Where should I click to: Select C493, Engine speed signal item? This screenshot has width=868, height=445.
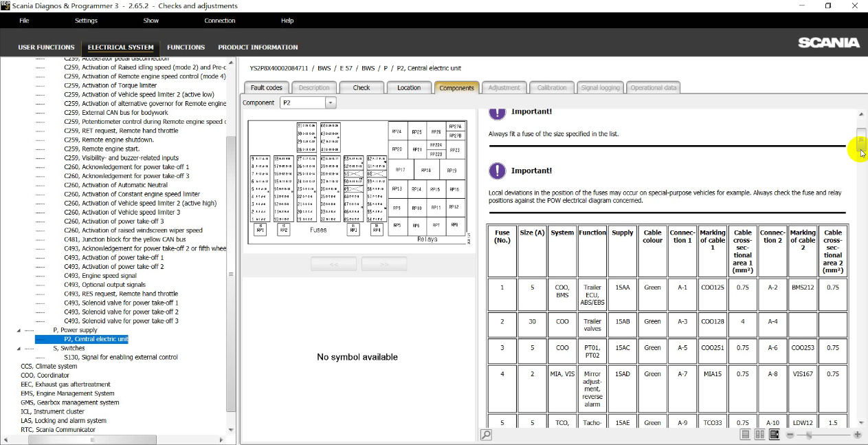point(100,275)
